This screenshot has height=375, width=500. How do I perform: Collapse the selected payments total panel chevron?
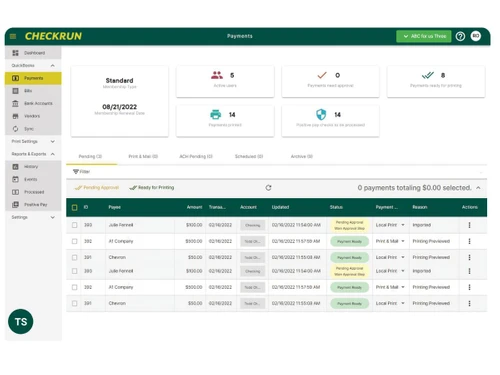(478, 188)
